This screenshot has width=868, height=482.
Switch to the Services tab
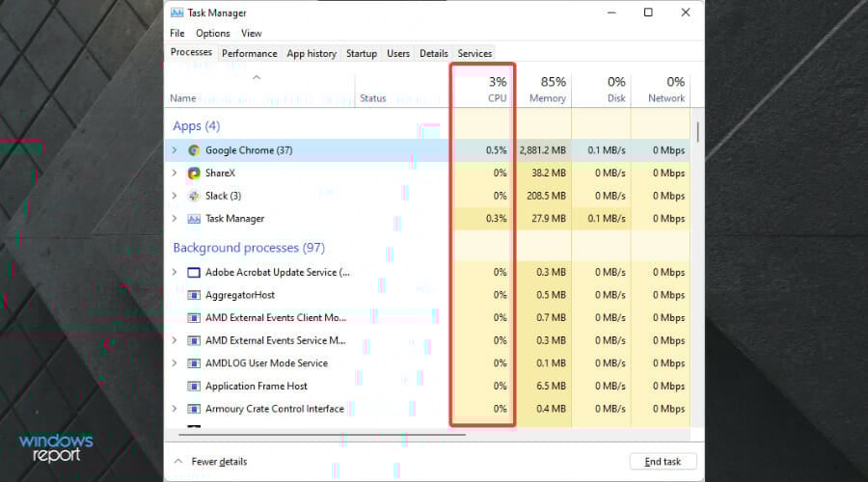point(475,53)
